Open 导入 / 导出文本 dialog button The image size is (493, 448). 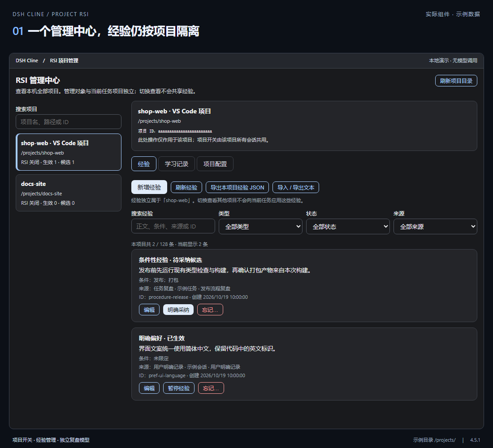click(x=295, y=187)
